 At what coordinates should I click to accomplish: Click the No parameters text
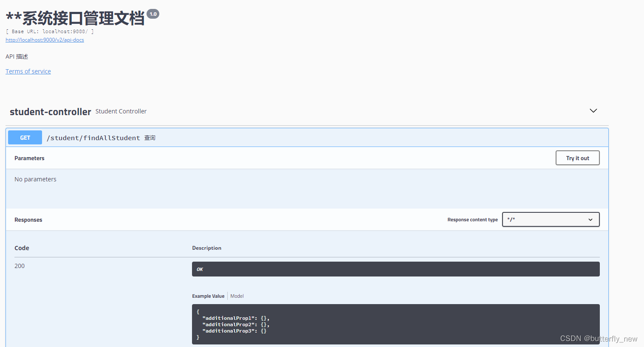pyautogui.click(x=35, y=179)
